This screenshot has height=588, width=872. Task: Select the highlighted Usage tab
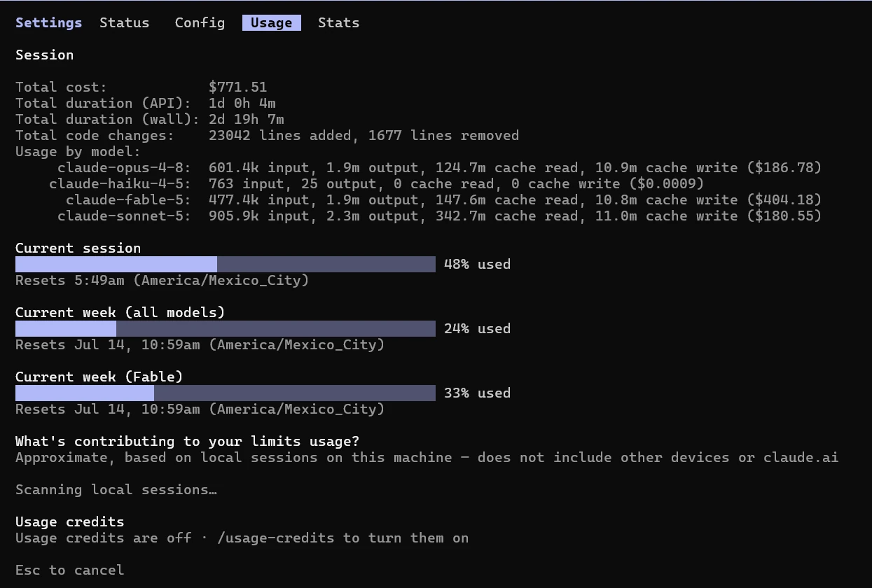click(272, 22)
